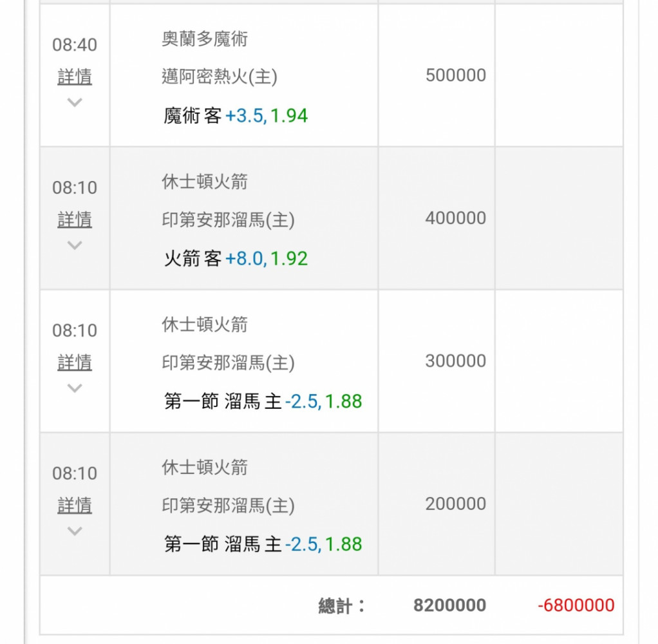Screen dimensions: 658x644
Task: Click the 500000 stake amount
Action: [x=456, y=75]
